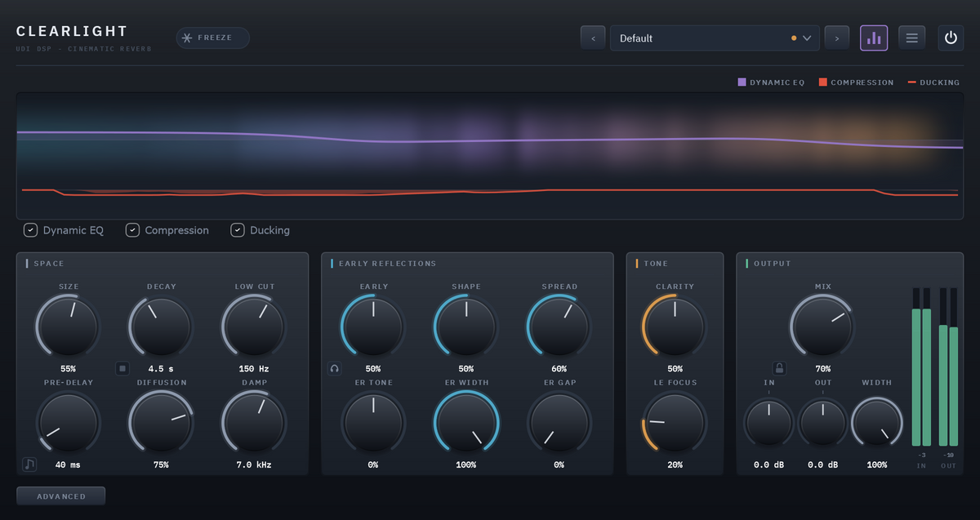This screenshot has height=520, width=980.
Task: Disable the Compression checkbox
Action: pyautogui.click(x=132, y=230)
